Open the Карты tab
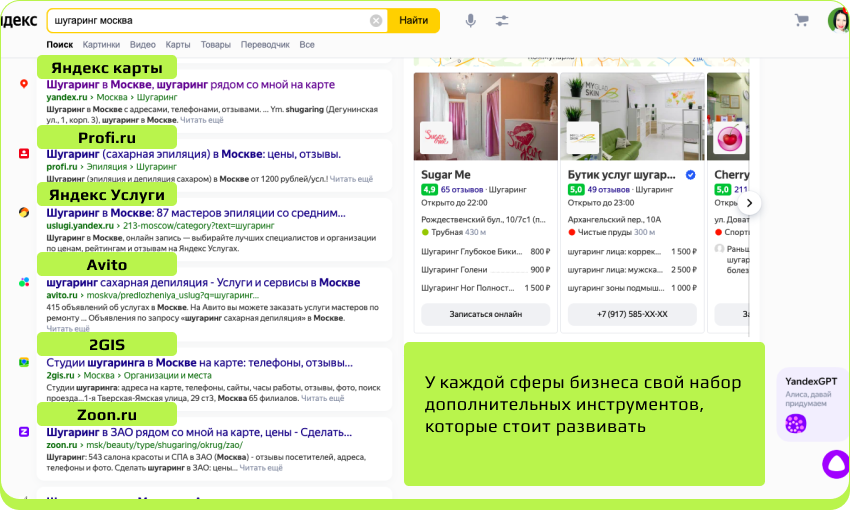Image resolution: width=850 pixels, height=510 pixels. pos(178,44)
